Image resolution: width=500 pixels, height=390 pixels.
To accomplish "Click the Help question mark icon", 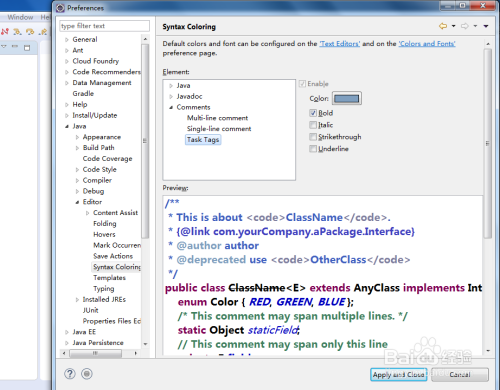I will (x=70, y=374).
